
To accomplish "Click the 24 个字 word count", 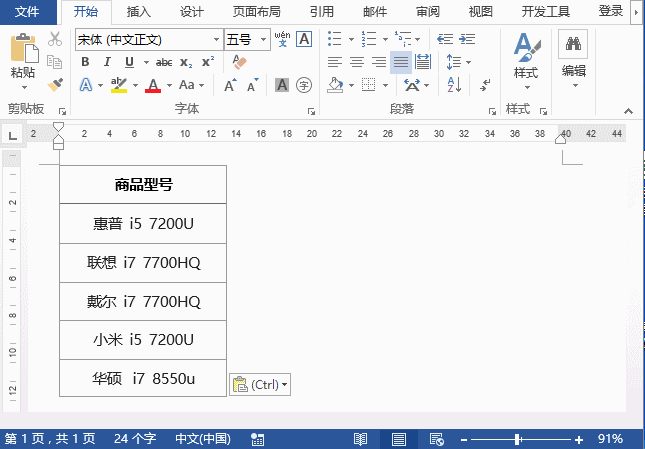I will click(135, 439).
